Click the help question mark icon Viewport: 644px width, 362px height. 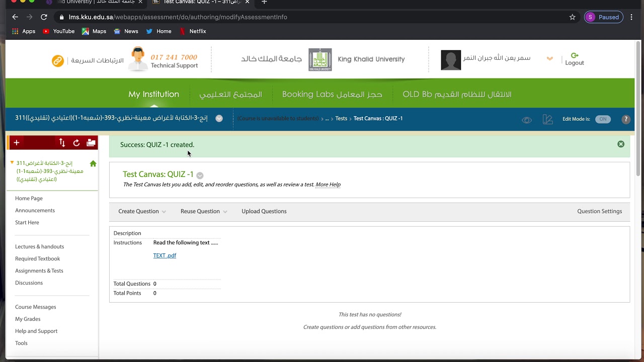coord(626,119)
